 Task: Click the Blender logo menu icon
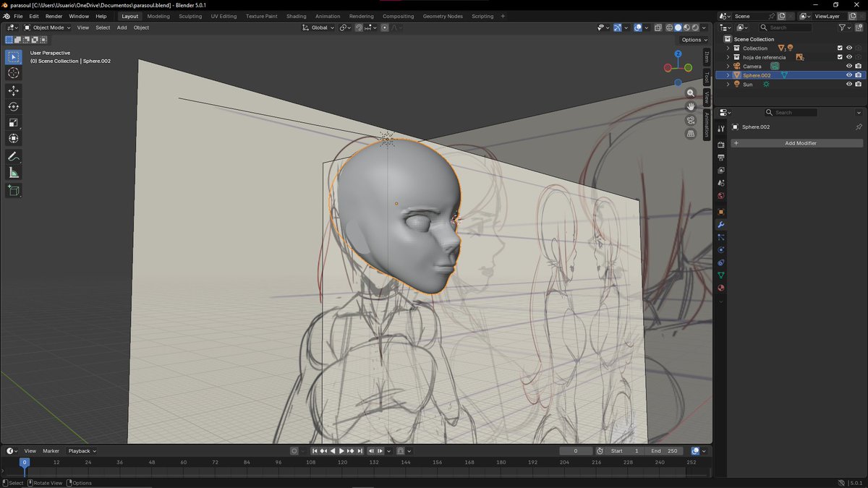point(7,16)
